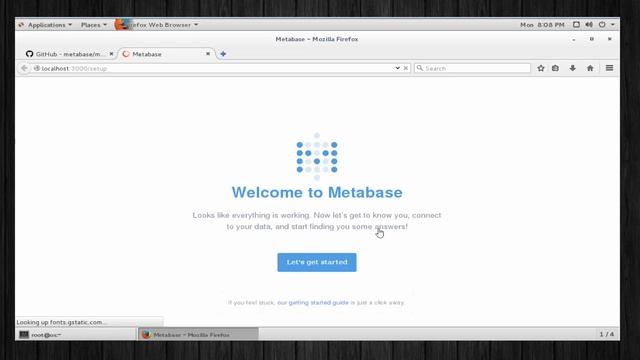Screen dimensions: 640x360
Task: Open the Firefox Web Browser app menu
Action: [157, 25]
